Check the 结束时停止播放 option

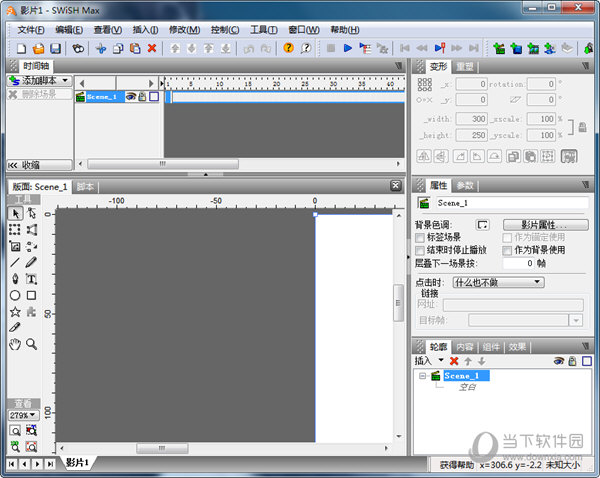pyautogui.click(x=420, y=250)
